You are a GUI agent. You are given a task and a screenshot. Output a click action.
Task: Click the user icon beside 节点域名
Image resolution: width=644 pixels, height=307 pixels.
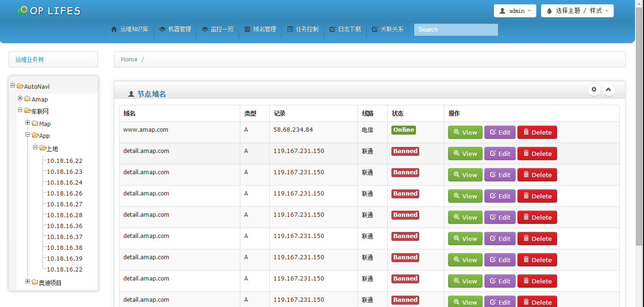[131, 94]
